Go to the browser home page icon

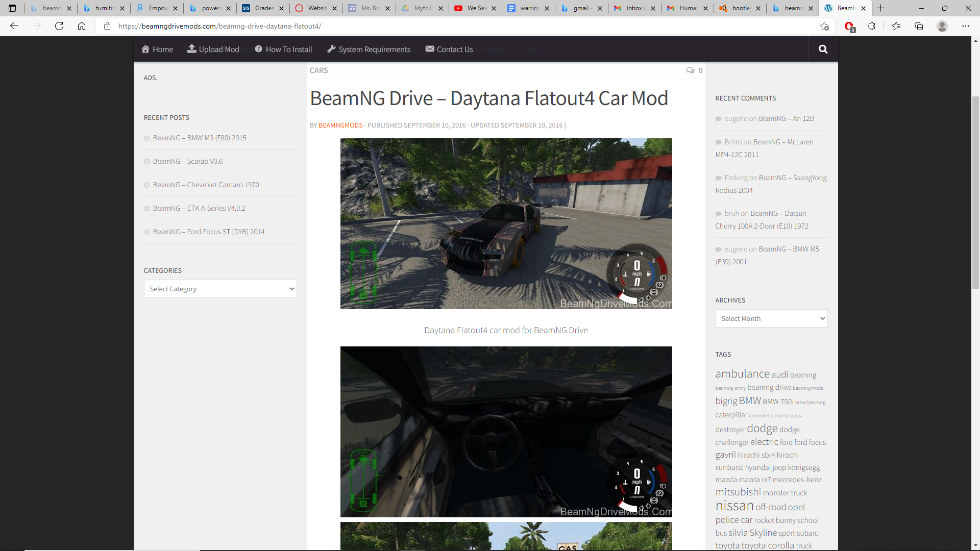82,26
